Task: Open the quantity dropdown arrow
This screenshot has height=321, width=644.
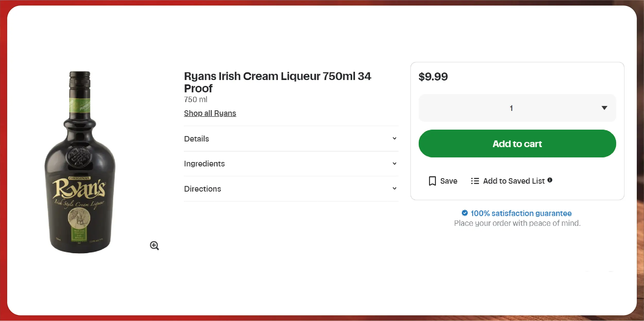Action: point(604,108)
